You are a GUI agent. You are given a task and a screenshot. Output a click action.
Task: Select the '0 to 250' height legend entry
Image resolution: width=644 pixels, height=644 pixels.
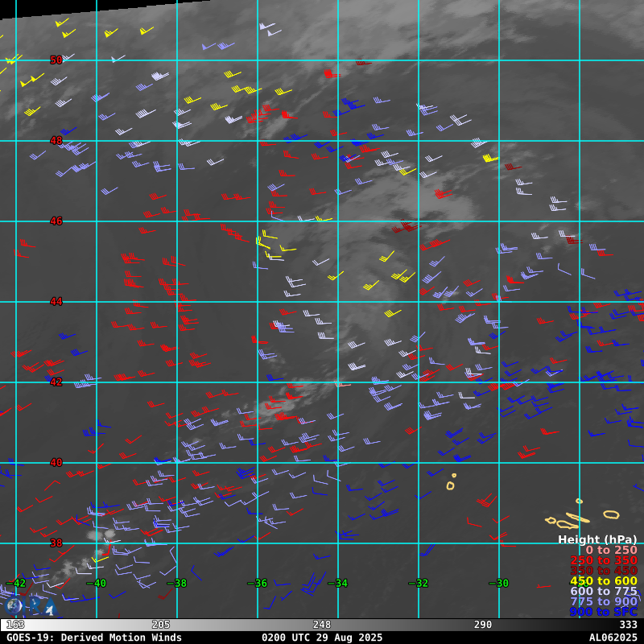click(x=610, y=550)
